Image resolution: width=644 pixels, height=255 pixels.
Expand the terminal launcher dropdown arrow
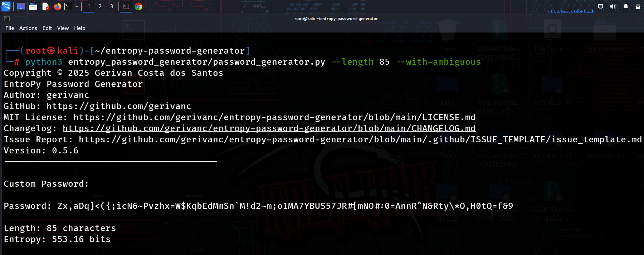click(76, 6)
